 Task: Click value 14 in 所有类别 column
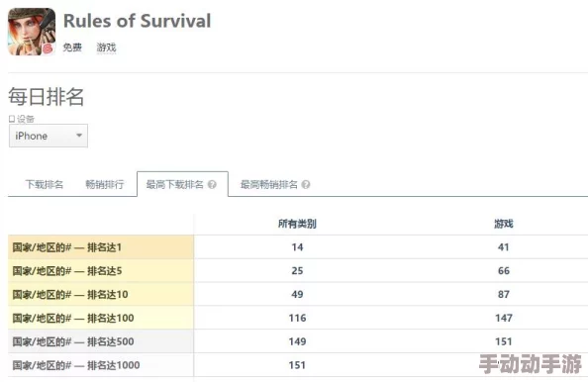297,247
